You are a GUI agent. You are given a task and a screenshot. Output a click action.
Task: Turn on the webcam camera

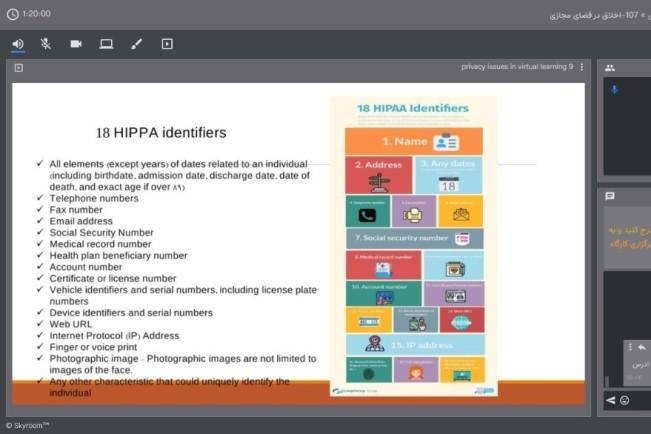tap(76, 44)
